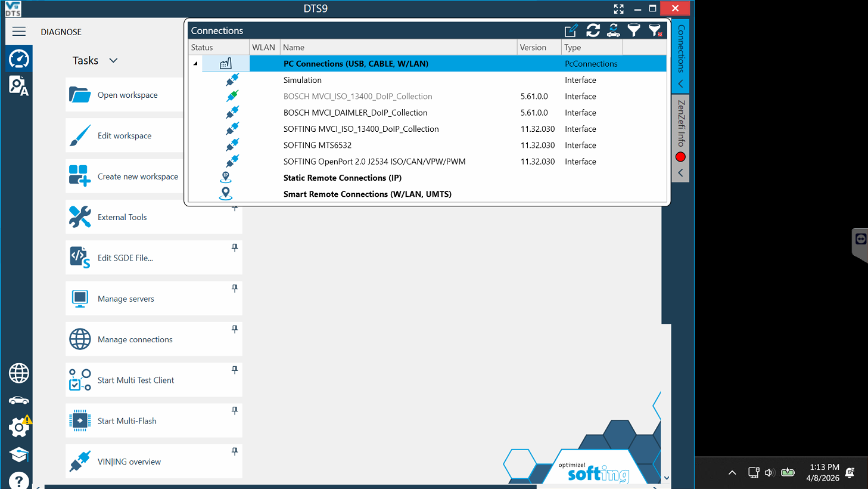Click the clear filter funnel icon
Screen dimensions: 868x489
click(655, 30)
